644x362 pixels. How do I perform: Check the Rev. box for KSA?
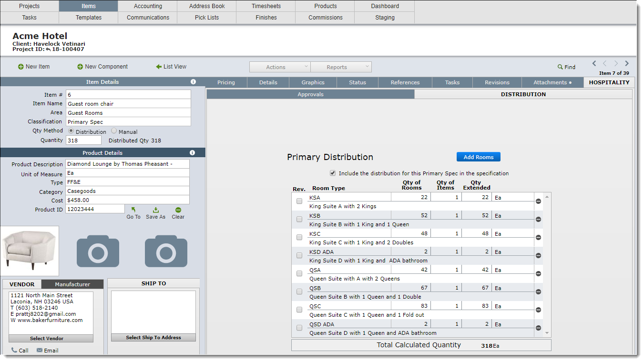[299, 201]
